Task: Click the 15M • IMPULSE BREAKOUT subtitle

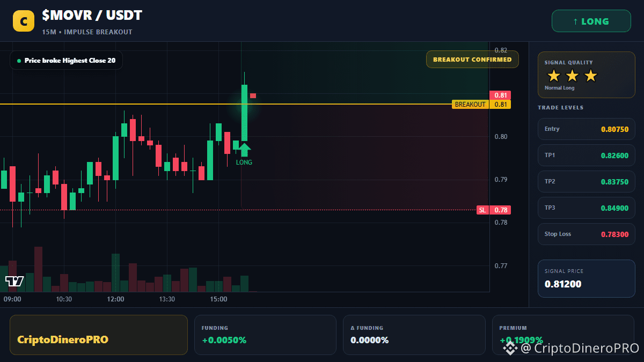Action: click(87, 32)
